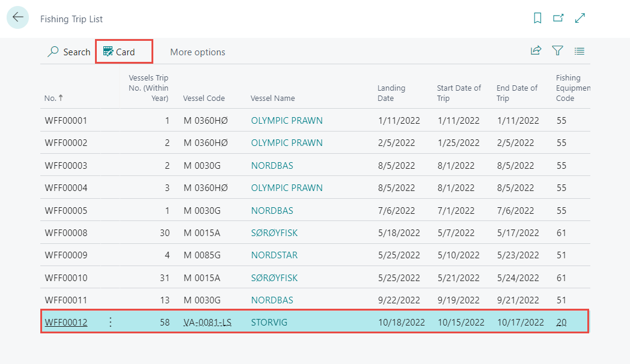Image resolution: width=630 pixels, height=364 pixels.
Task: Open STORVIG vessel name link
Action: (x=269, y=323)
